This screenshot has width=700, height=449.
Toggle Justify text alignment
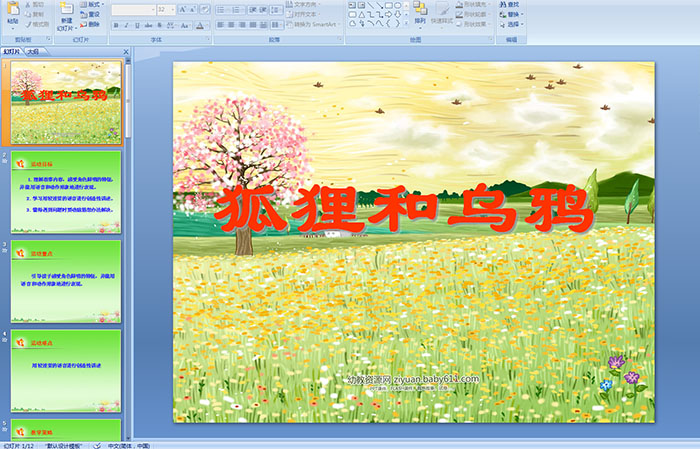(253, 25)
